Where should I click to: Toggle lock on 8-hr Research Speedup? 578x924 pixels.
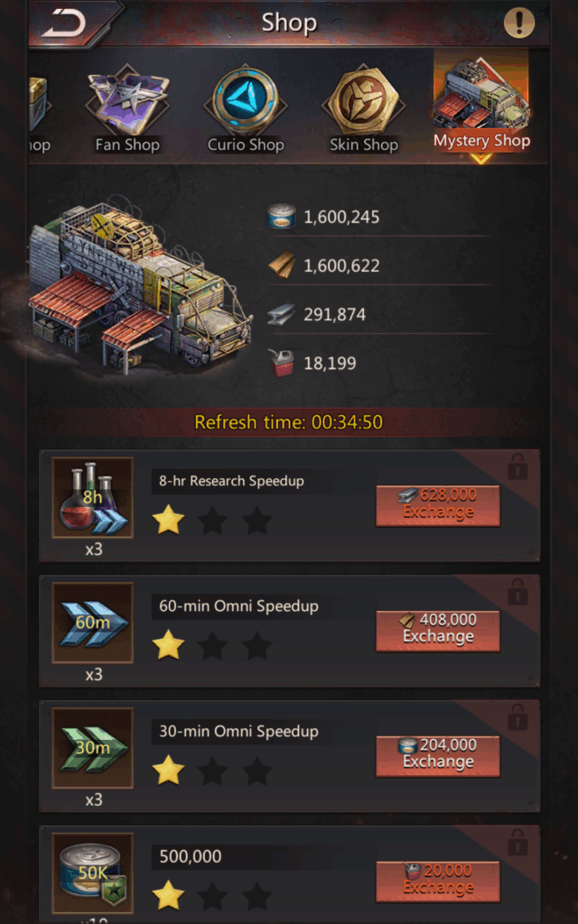517,467
